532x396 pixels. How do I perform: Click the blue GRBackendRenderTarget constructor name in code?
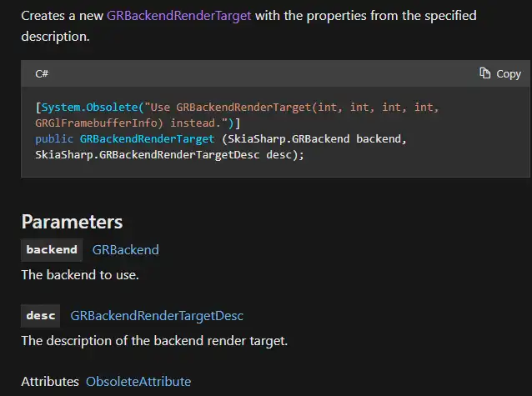(x=147, y=138)
